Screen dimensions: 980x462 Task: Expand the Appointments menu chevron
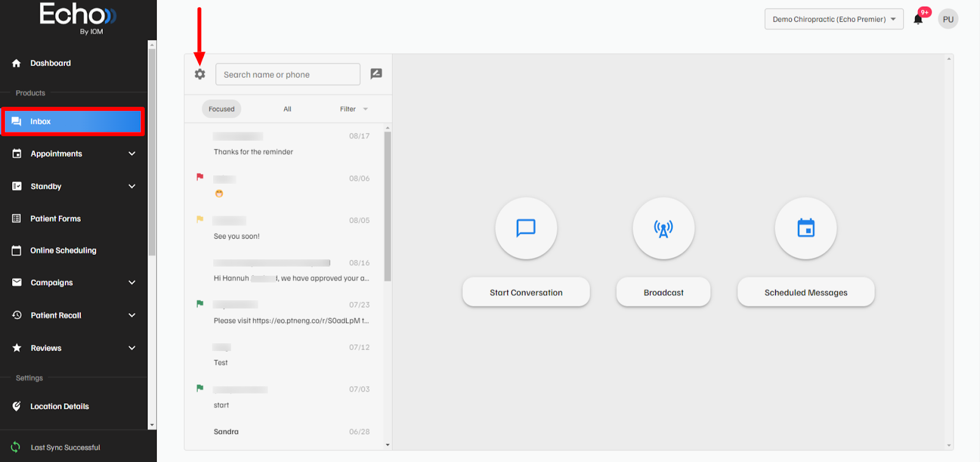tap(132, 154)
